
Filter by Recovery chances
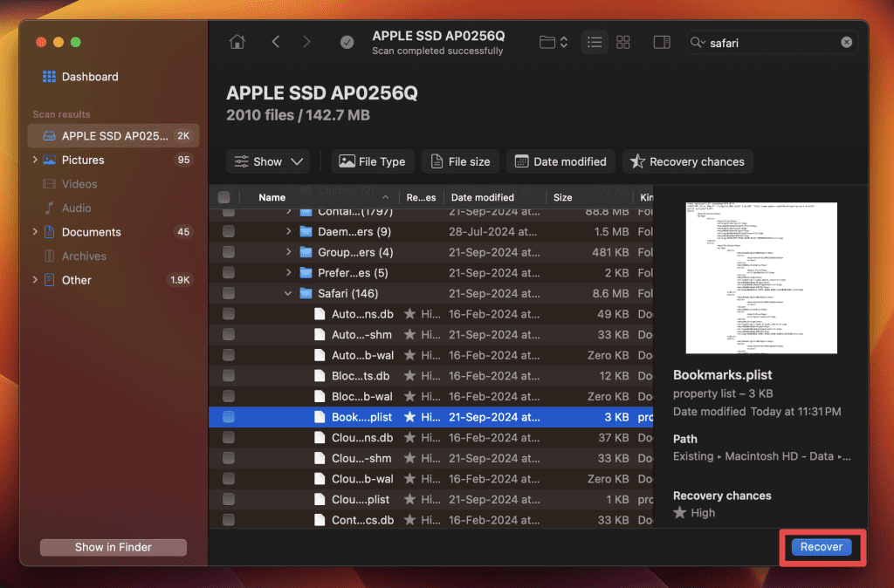(688, 161)
